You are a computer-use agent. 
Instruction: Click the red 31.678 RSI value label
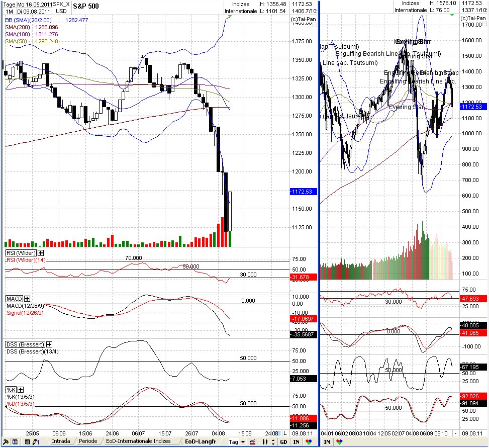pos(304,277)
